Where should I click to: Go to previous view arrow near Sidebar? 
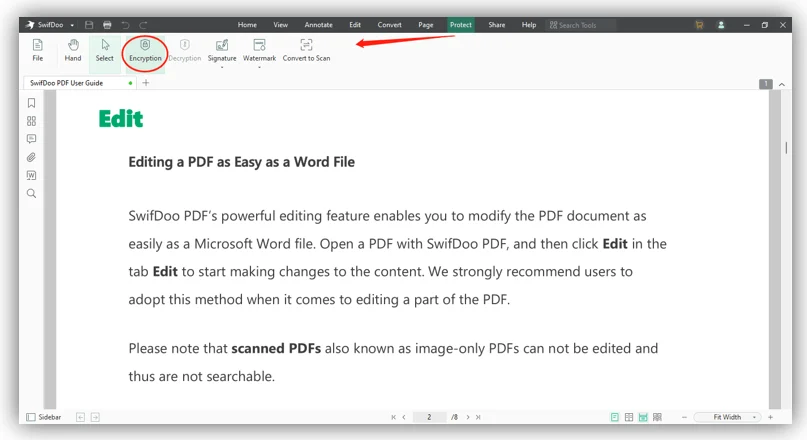(x=80, y=417)
